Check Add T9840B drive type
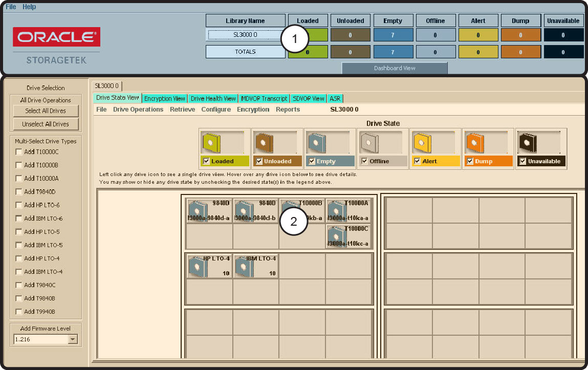588x370 pixels. 19,298
